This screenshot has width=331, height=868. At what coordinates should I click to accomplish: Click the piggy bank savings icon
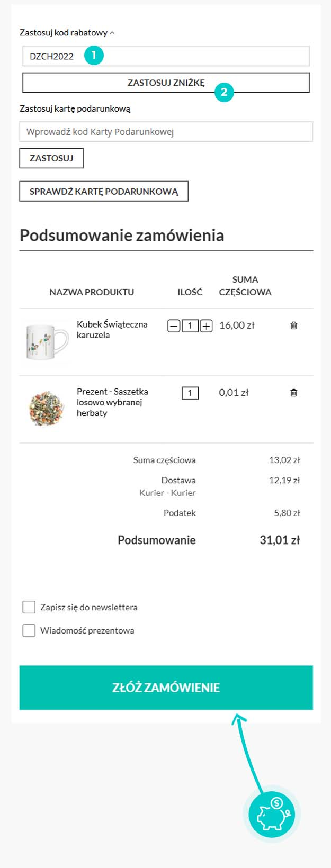point(274,813)
